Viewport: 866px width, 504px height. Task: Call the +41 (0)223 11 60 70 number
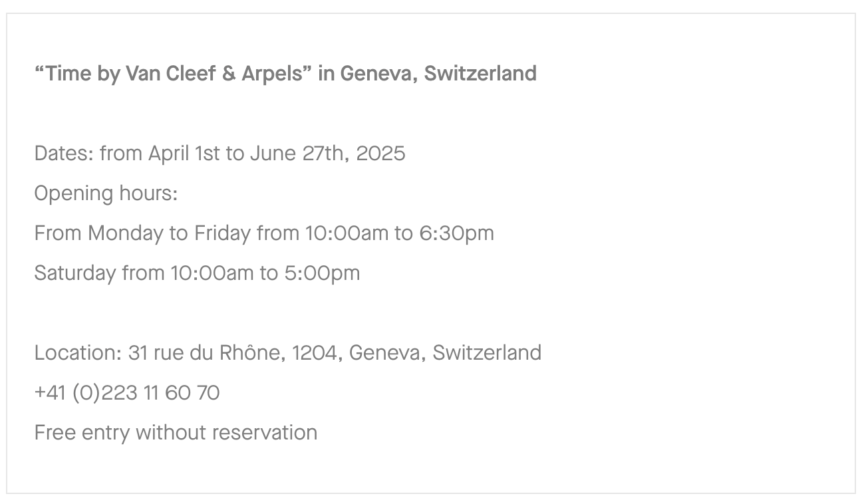coord(127,393)
